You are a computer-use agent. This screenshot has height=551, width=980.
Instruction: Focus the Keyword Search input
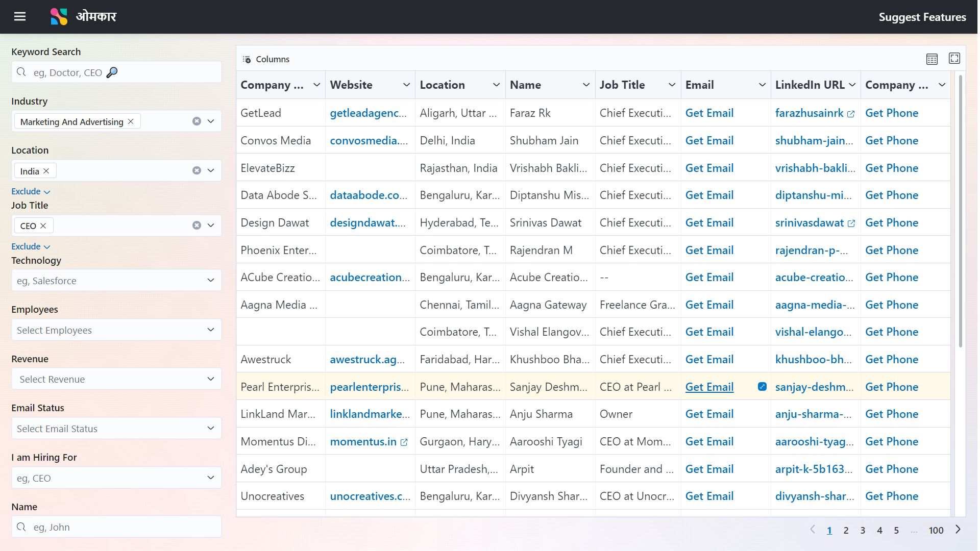[116, 72]
